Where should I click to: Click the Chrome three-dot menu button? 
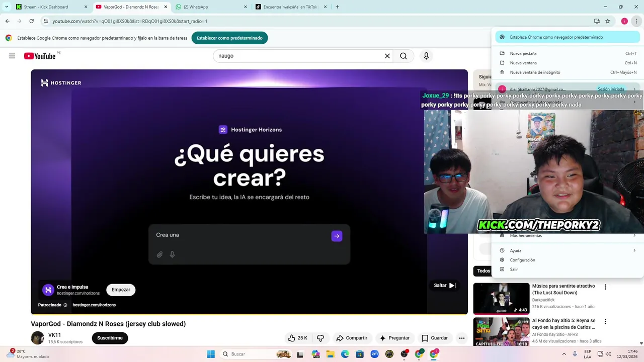(x=636, y=21)
